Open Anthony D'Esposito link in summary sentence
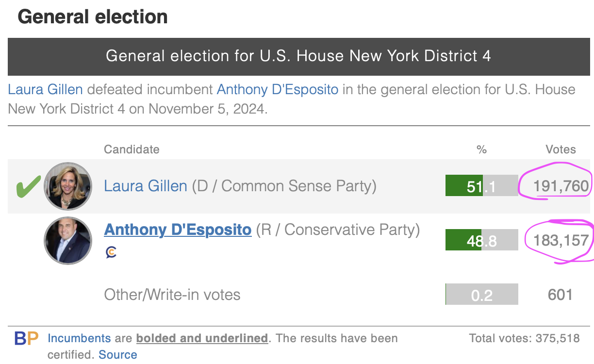This screenshot has height=364, width=594. (x=279, y=90)
